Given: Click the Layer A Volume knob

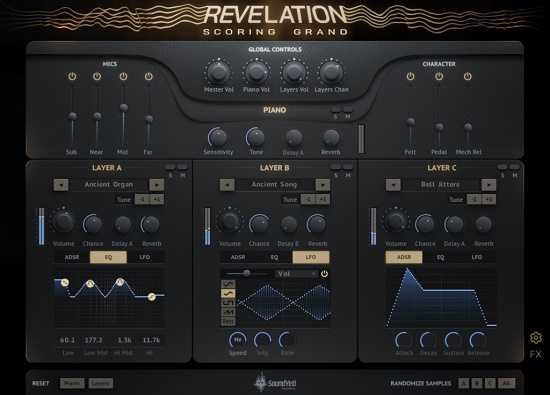Looking at the screenshot, I should [63, 222].
